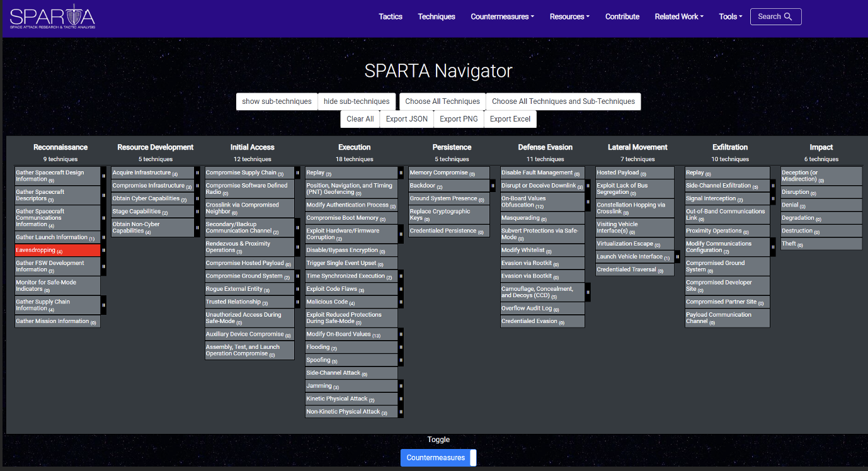Viewport: 868px width, 471px height.
Task: Select Proximity Operations technique
Action: [x=728, y=230]
